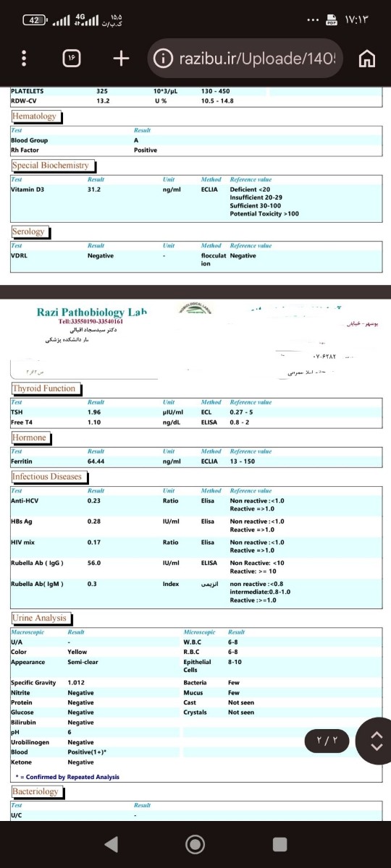This screenshot has width=391, height=868.
Task: Tap the razibu.ir address bar
Action: (245, 58)
